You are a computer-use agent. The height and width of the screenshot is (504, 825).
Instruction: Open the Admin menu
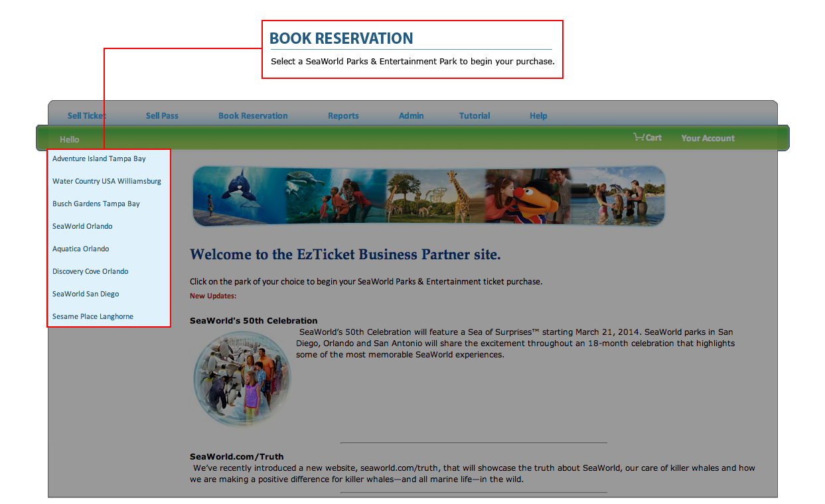point(412,115)
